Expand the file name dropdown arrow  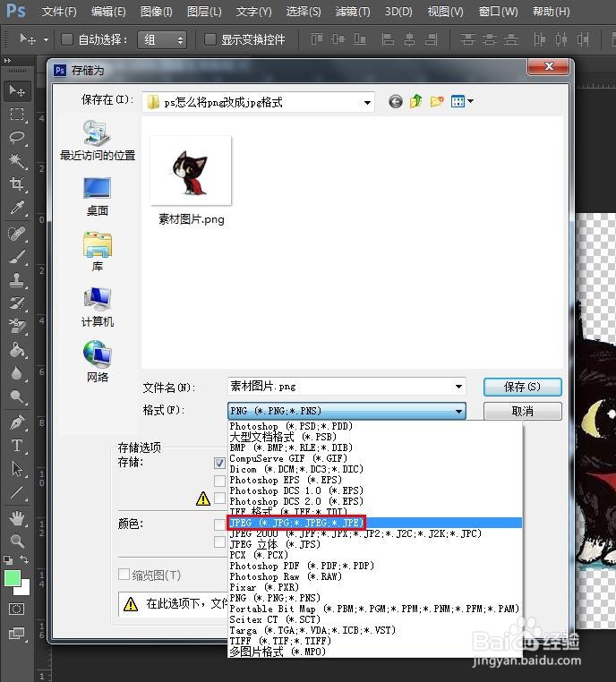(458, 387)
